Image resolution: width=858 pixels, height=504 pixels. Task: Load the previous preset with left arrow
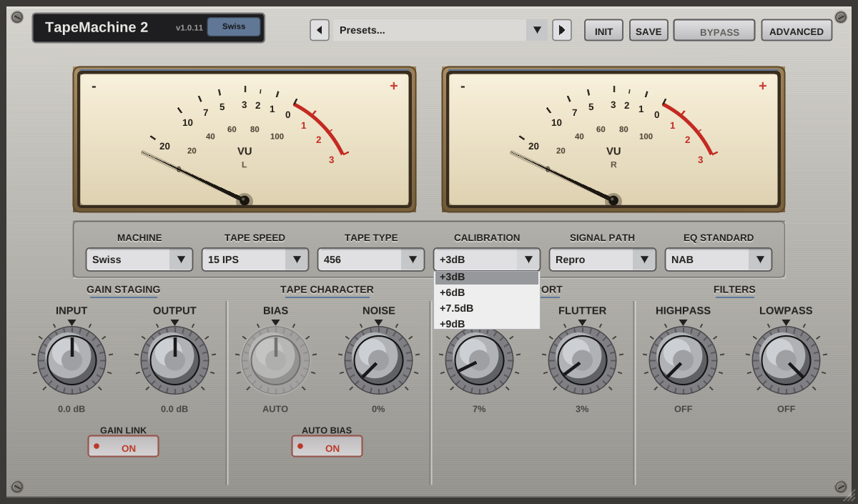tap(319, 30)
